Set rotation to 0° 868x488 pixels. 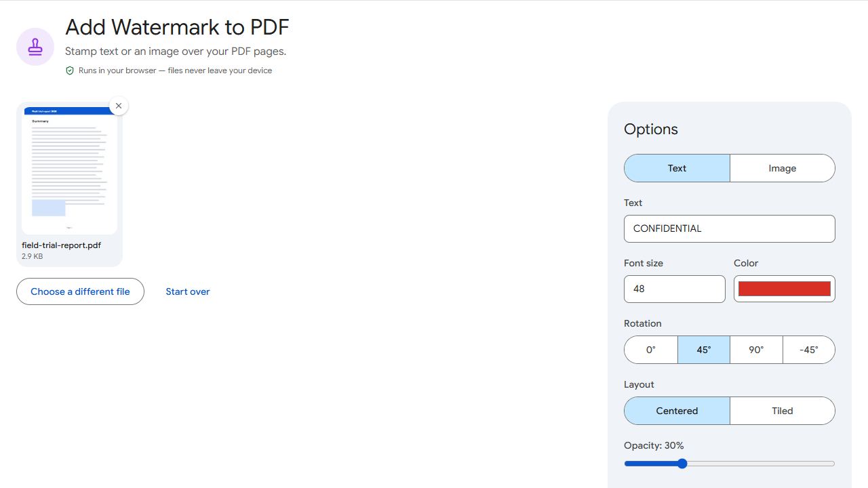651,350
